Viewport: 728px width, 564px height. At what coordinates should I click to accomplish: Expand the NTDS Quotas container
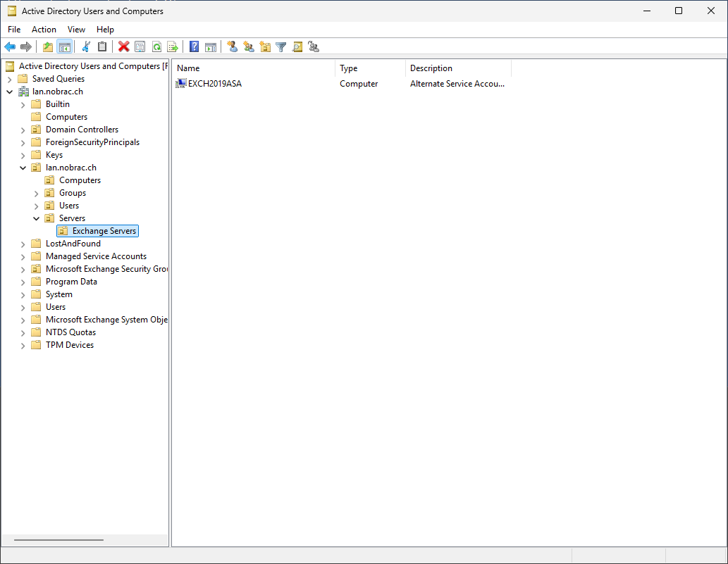pyautogui.click(x=23, y=332)
